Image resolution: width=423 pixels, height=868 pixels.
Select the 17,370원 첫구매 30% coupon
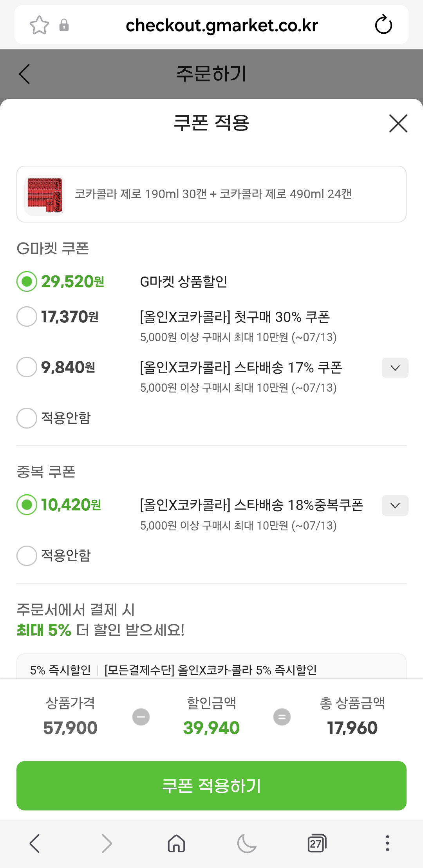[27, 316]
